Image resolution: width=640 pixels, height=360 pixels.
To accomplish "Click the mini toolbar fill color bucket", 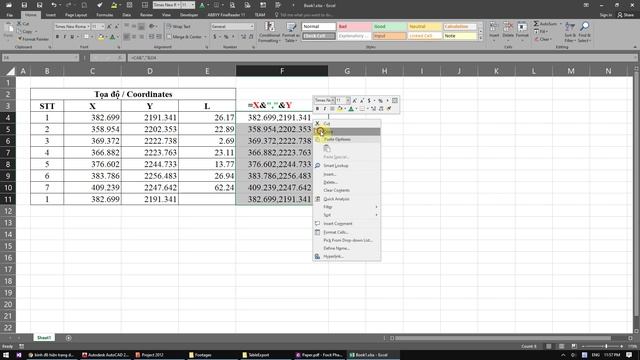I will (x=339, y=109).
